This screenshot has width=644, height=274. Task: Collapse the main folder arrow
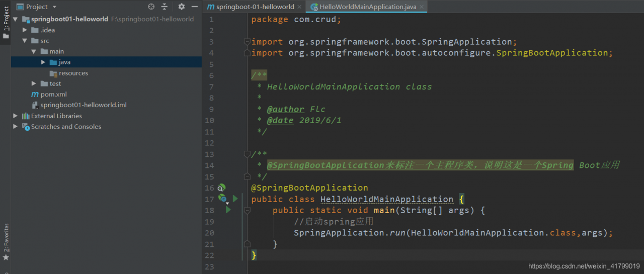tap(34, 51)
